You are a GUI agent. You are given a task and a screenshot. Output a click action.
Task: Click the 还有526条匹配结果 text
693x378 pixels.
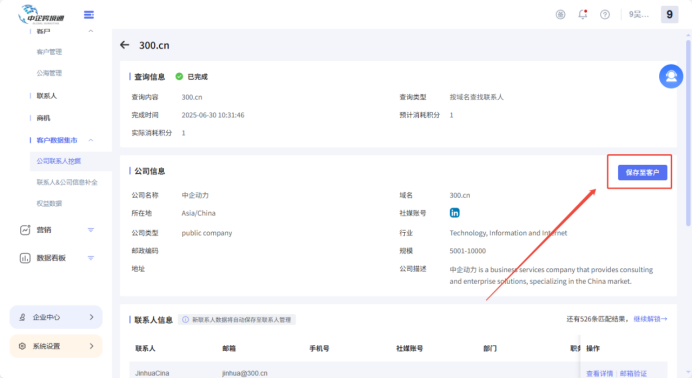click(597, 319)
